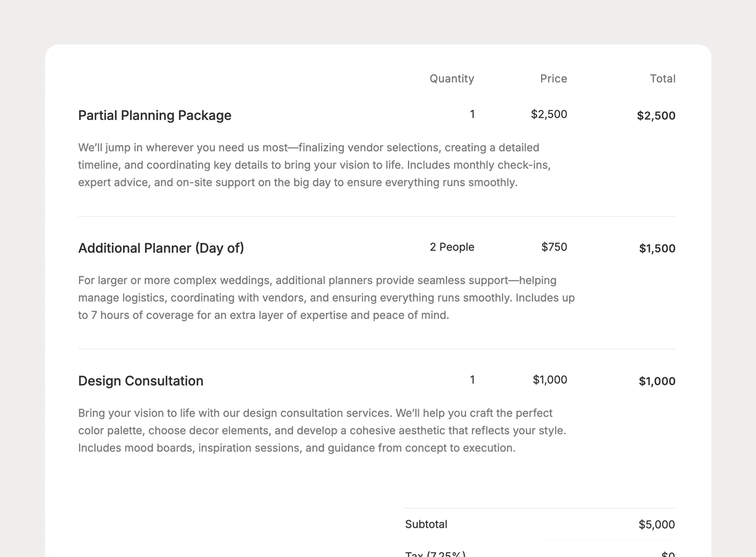Image resolution: width=756 pixels, height=557 pixels.
Task: Click the Price column header
Action: point(554,78)
